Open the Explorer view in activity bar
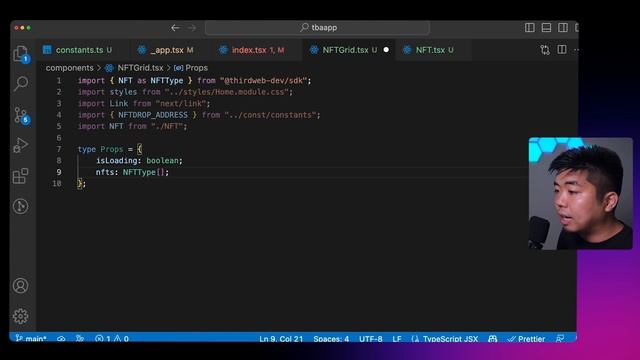640x360 pixels. click(x=20, y=54)
